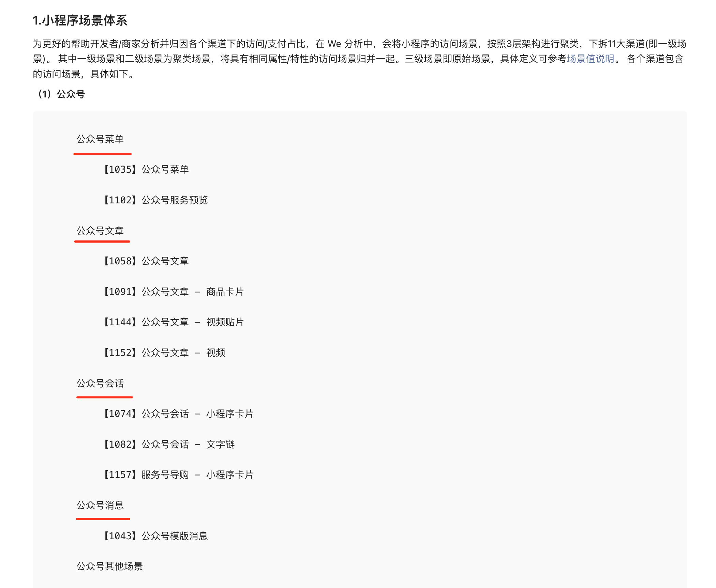Select the 公众号其他场景 category label
Image resolution: width=716 pixels, height=588 pixels.
(109, 566)
